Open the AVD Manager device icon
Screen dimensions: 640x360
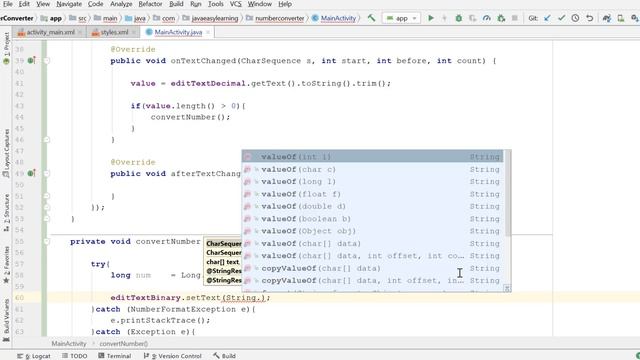(x=621, y=18)
